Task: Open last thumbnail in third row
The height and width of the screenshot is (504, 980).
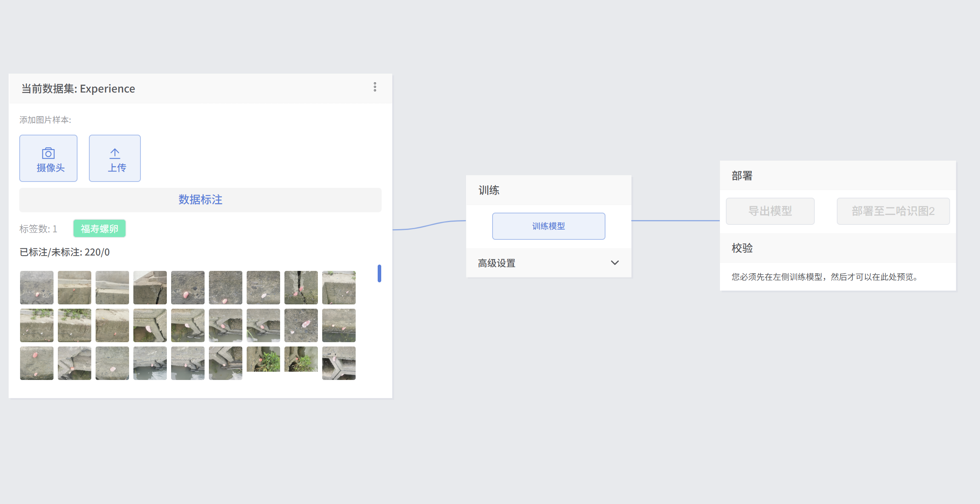Action: click(x=339, y=363)
